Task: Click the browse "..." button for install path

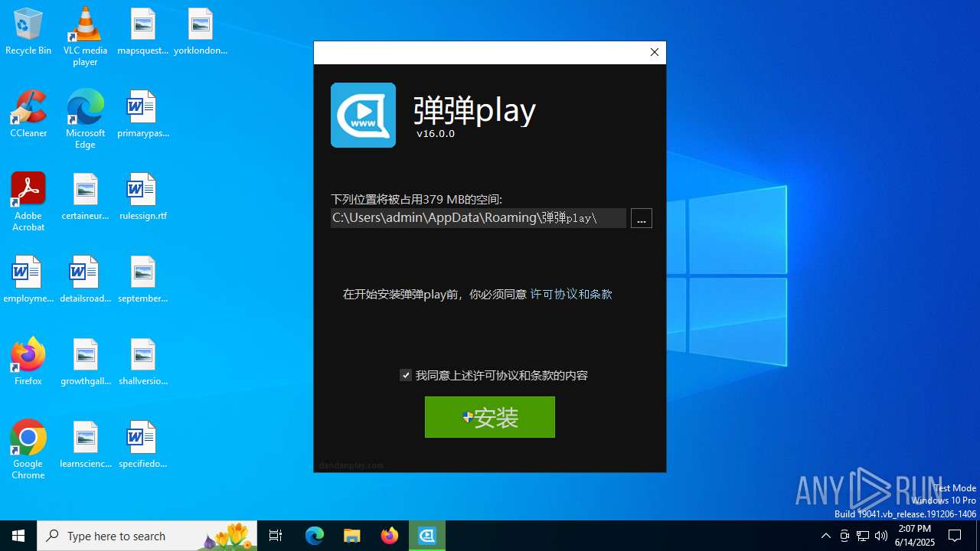Action: pyautogui.click(x=642, y=218)
